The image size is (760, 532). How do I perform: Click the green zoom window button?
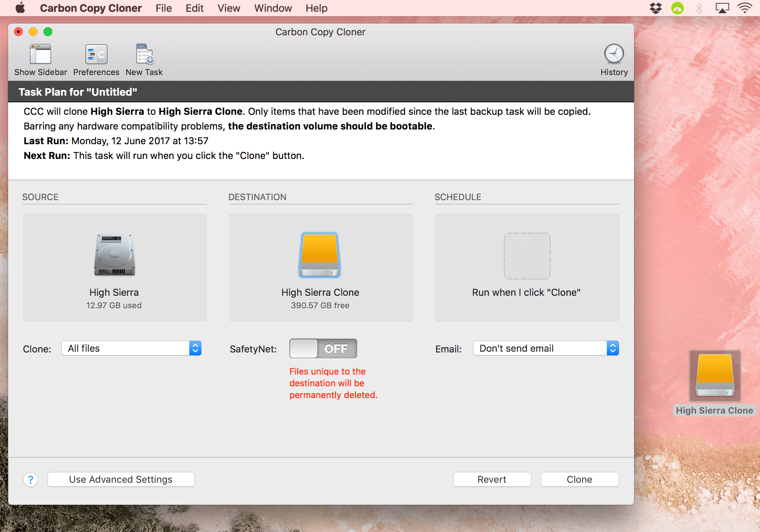(x=48, y=32)
